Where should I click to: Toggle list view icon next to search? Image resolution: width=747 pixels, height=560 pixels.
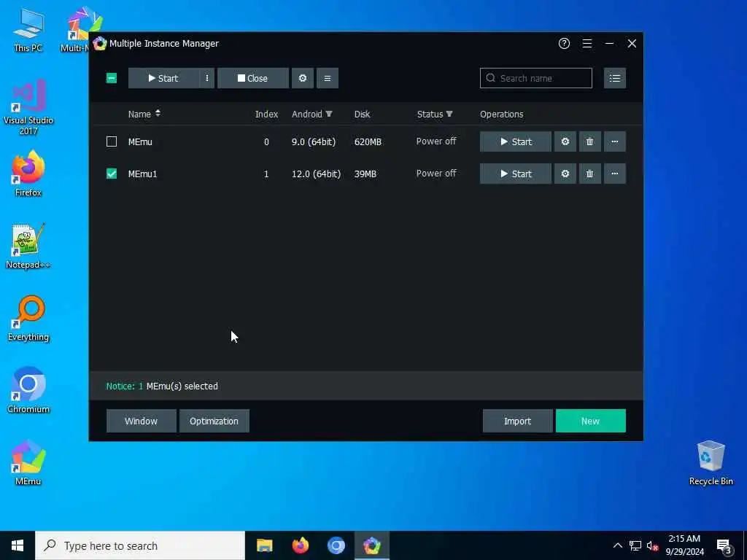[614, 78]
